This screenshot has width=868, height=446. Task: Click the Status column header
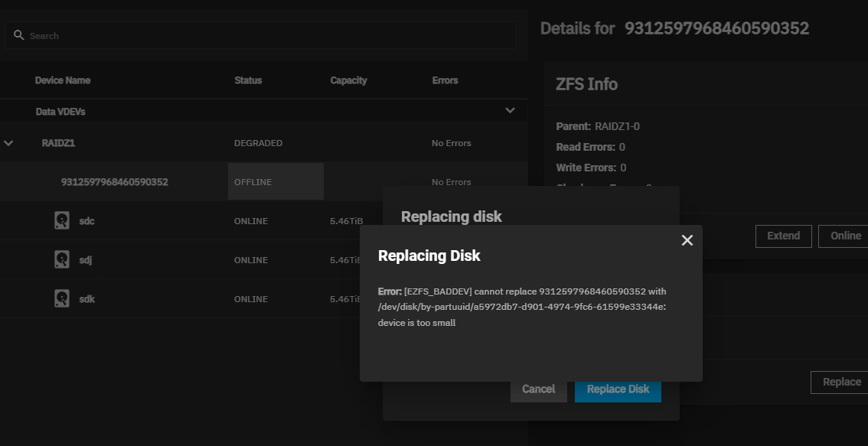coord(248,80)
